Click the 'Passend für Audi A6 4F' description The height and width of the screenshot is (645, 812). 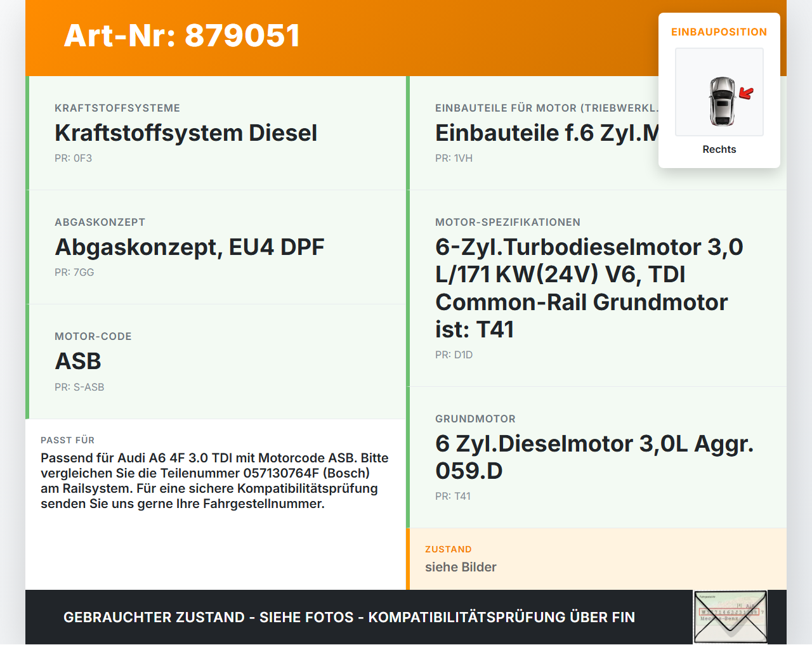(214, 481)
